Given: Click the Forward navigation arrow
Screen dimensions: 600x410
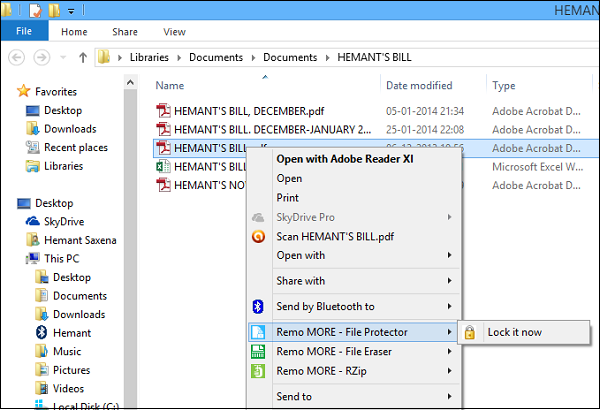Looking at the screenshot, I should [42, 57].
